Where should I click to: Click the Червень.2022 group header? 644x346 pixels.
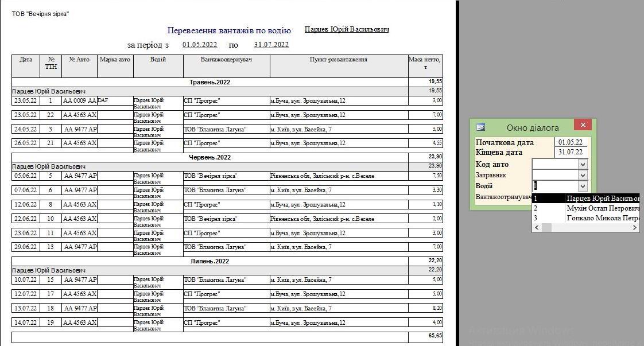(x=210, y=157)
